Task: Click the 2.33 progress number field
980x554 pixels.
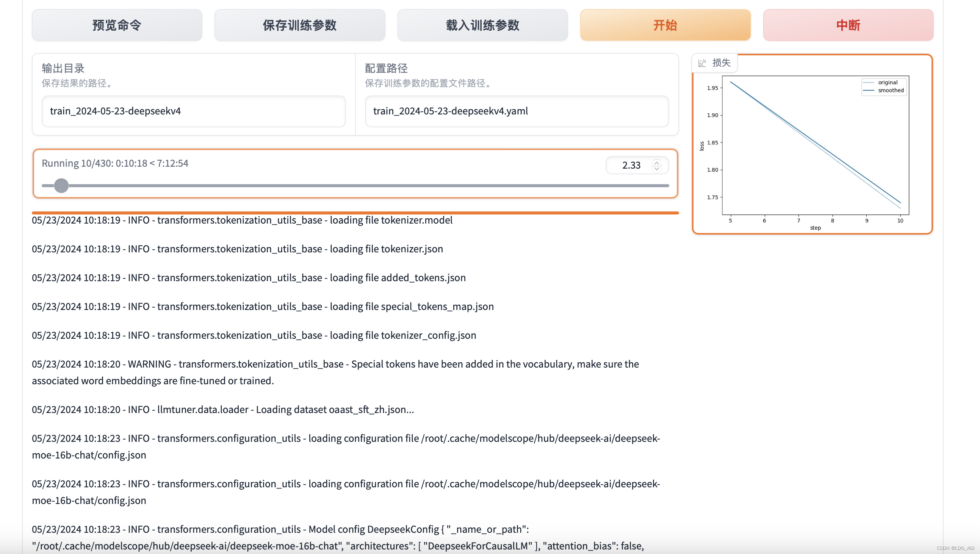Action: (631, 165)
